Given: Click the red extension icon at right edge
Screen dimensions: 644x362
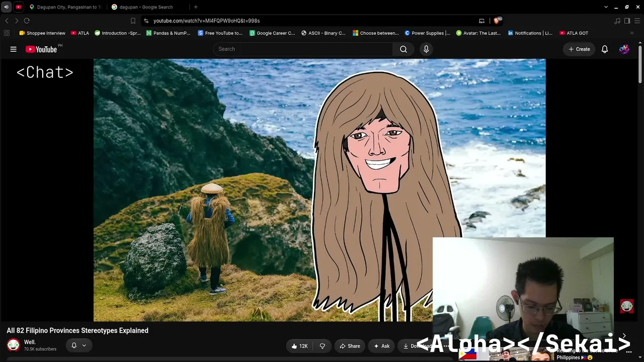Looking at the screenshot, I should pyautogui.click(x=627, y=306).
